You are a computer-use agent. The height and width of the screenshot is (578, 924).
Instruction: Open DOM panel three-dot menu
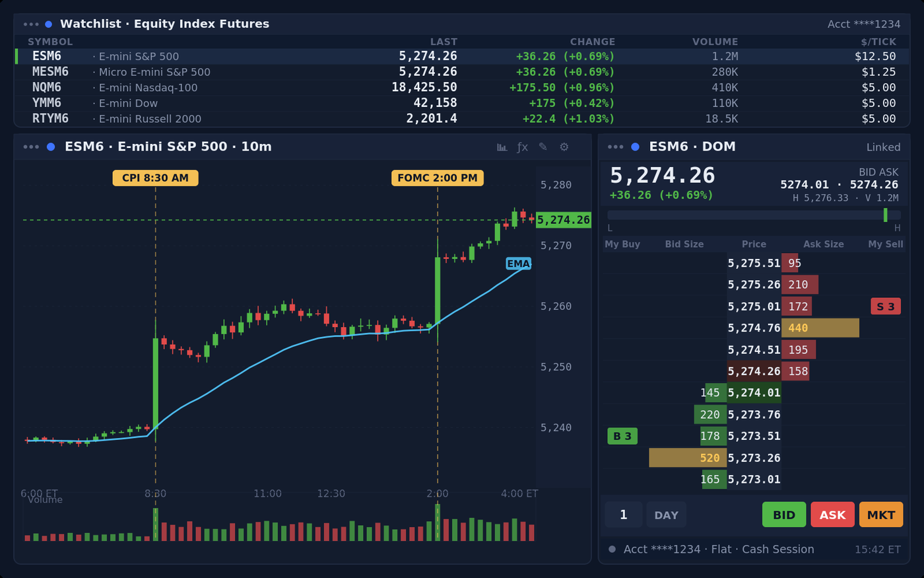pos(615,147)
